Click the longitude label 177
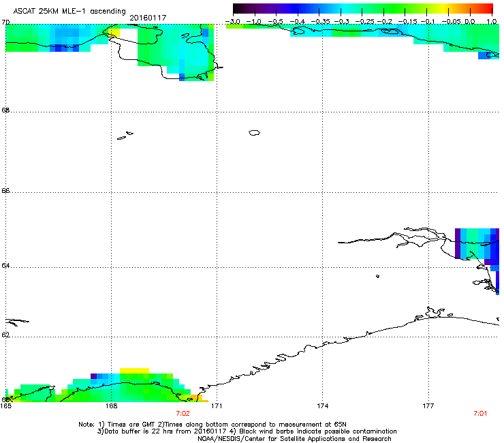The image size is (504, 443). coord(428,406)
